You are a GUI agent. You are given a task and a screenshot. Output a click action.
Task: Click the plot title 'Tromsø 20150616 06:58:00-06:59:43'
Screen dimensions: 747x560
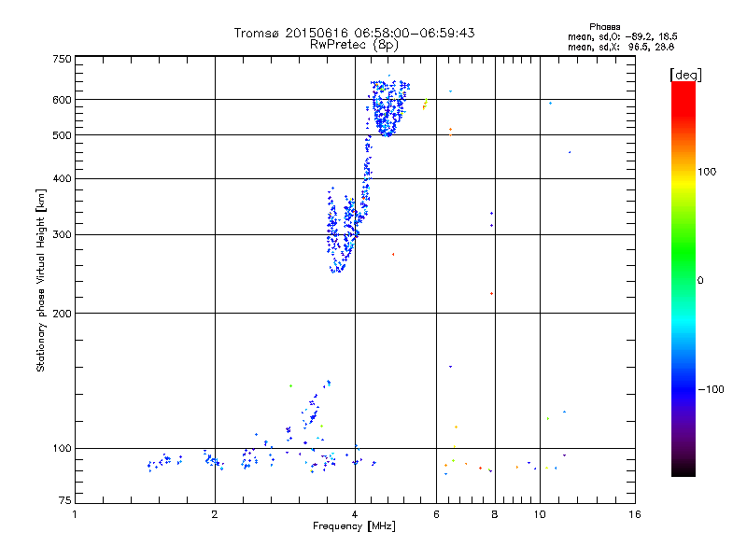354,33
